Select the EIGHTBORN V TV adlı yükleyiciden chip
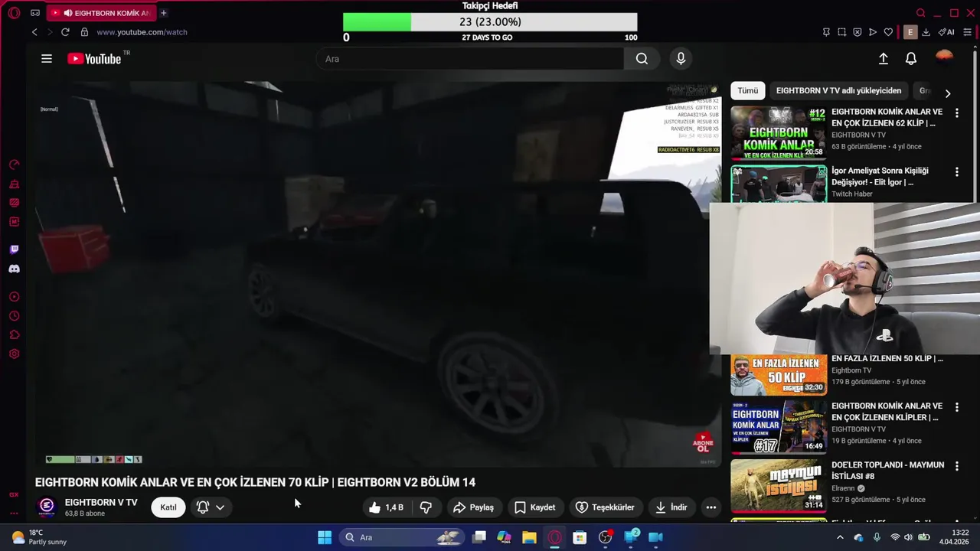980x551 pixels. click(x=838, y=90)
